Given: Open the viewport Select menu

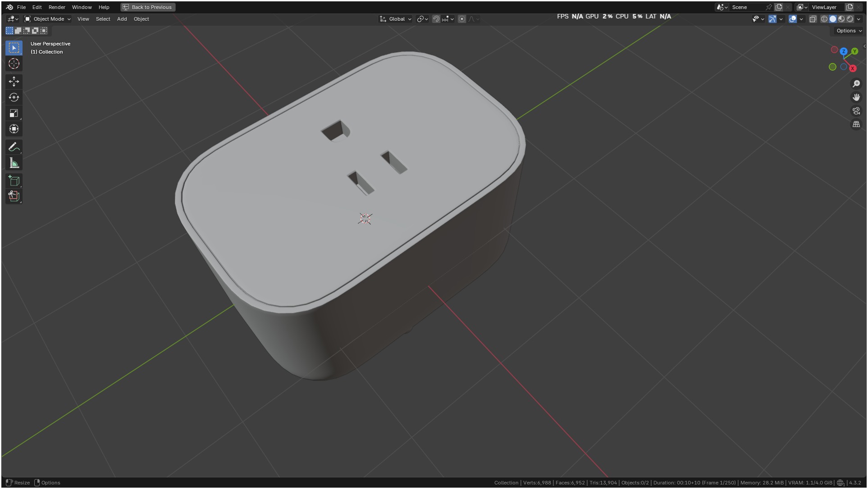Looking at the screenshot, I should (x=103, y=19).
